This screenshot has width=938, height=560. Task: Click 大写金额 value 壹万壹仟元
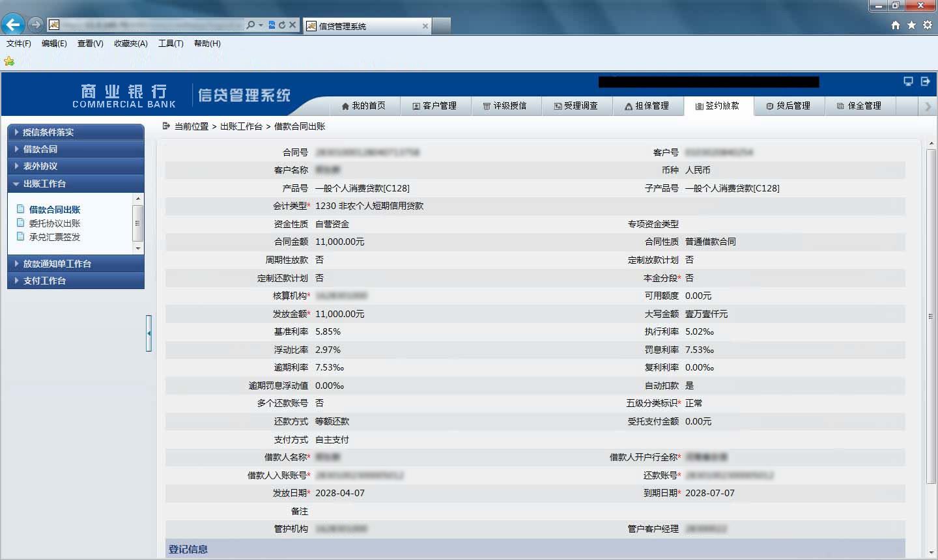(707, 314)
